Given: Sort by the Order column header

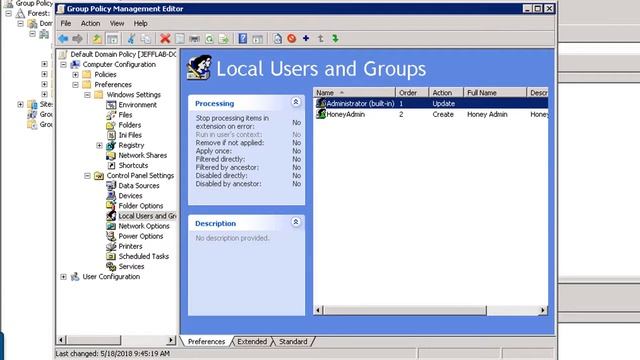Looking at the screenshot, I should 412,93.
